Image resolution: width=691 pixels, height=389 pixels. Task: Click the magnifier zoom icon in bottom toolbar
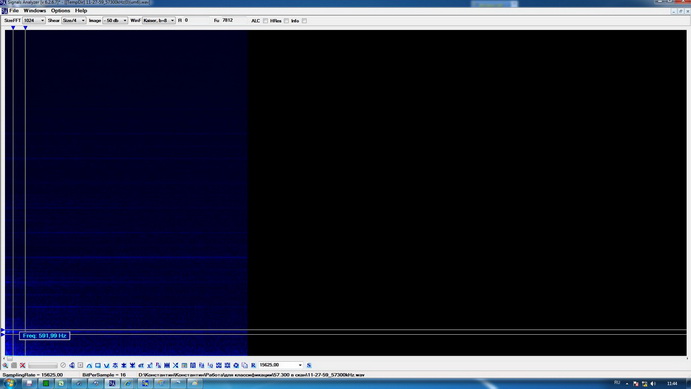[x=5, y=365]
